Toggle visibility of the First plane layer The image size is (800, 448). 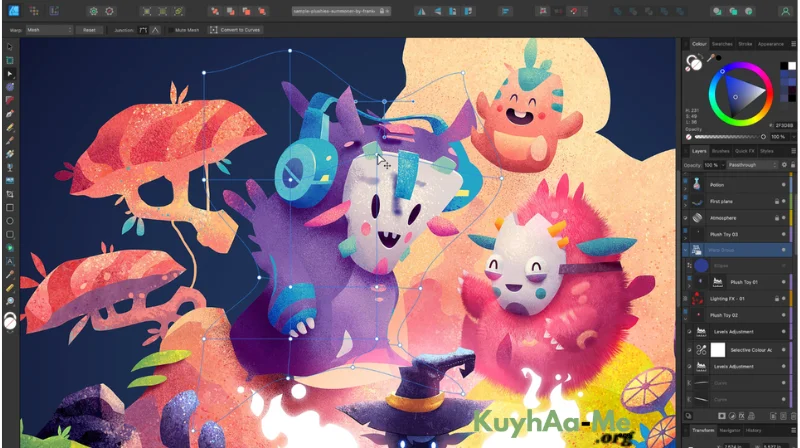click(784, 202)
